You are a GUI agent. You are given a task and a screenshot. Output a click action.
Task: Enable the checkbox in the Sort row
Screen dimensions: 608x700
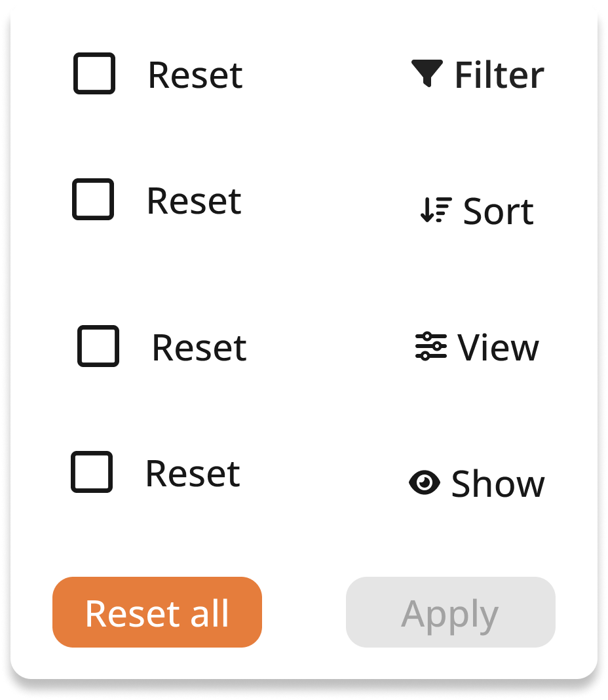pos(93,199)
